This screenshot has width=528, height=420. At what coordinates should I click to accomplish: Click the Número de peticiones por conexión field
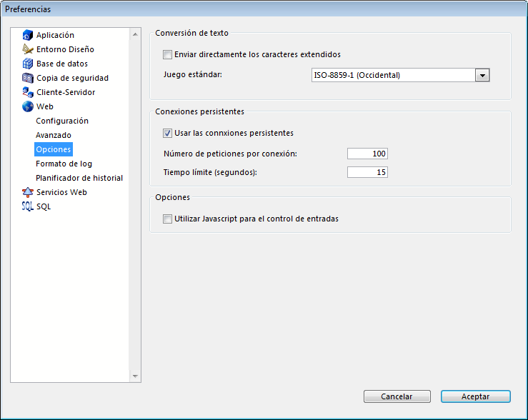pos(367,154)
